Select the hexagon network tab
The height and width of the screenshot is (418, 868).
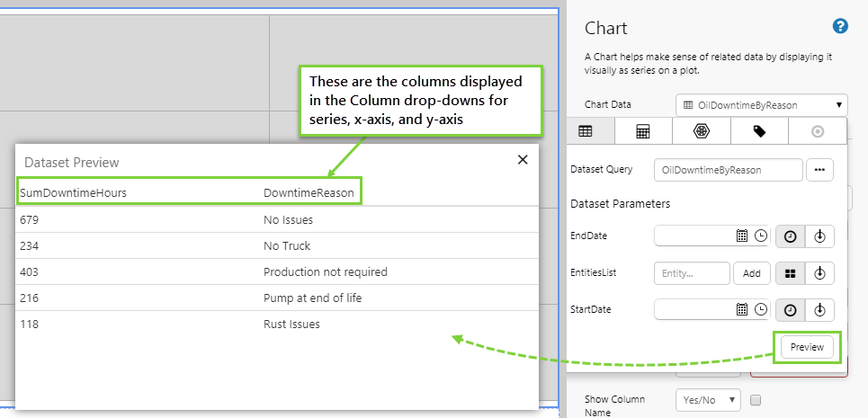[x=701, y=131]
